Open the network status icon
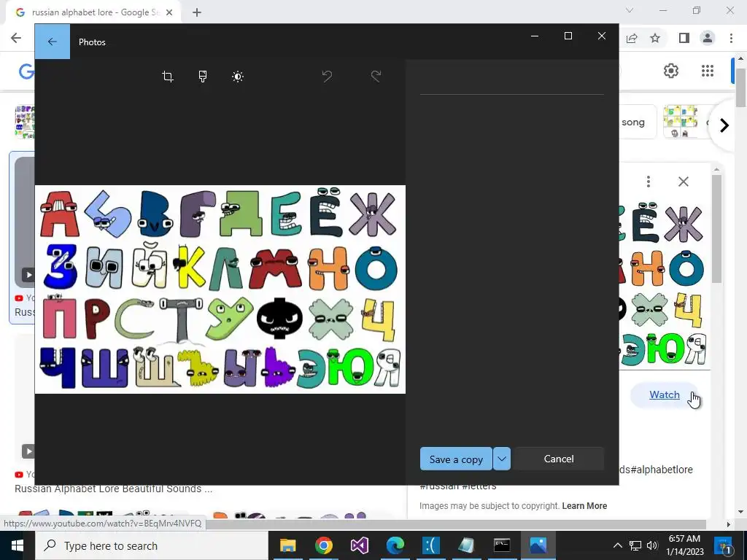 635,545
